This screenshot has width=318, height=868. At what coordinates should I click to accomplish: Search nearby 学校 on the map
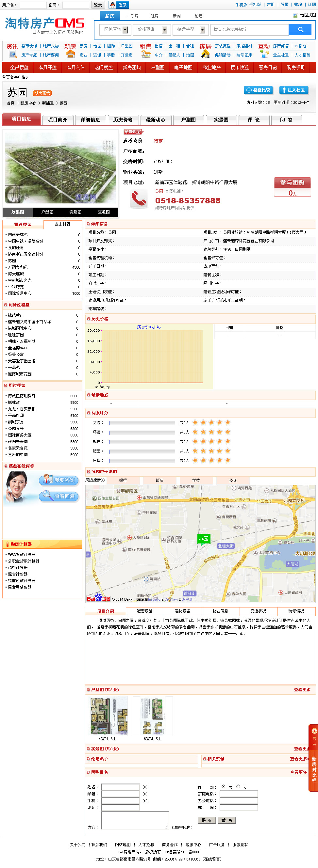point(196,480)
